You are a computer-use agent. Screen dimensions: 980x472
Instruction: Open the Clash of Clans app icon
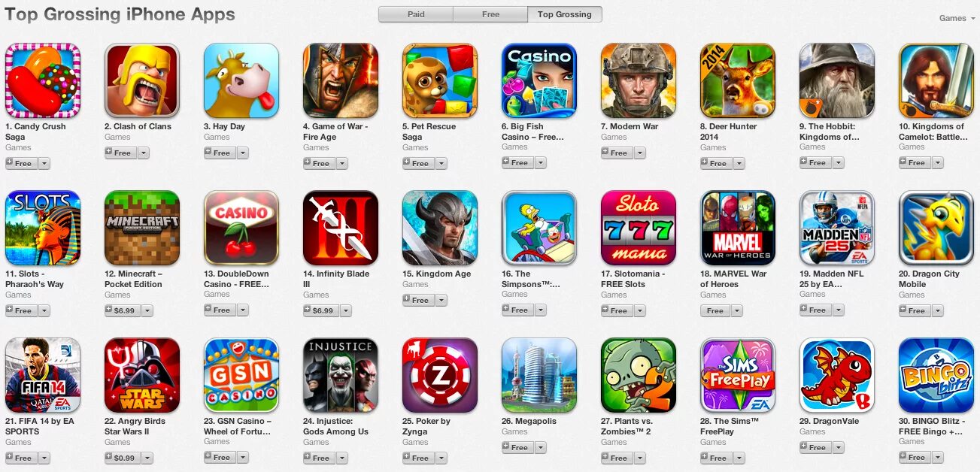[x=142, y=80]
